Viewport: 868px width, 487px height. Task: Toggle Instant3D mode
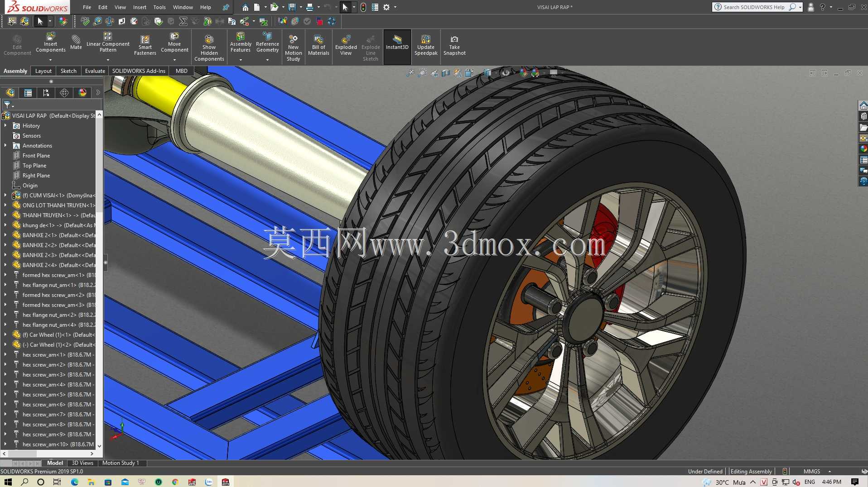(x=397, y=47)
